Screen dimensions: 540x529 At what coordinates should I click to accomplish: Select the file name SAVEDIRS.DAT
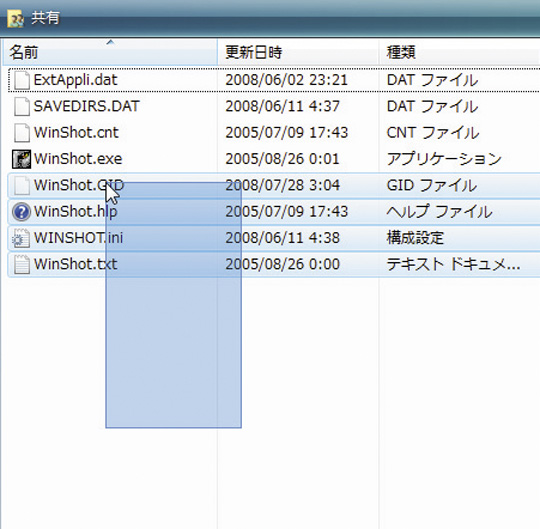(x=86, y=106)
